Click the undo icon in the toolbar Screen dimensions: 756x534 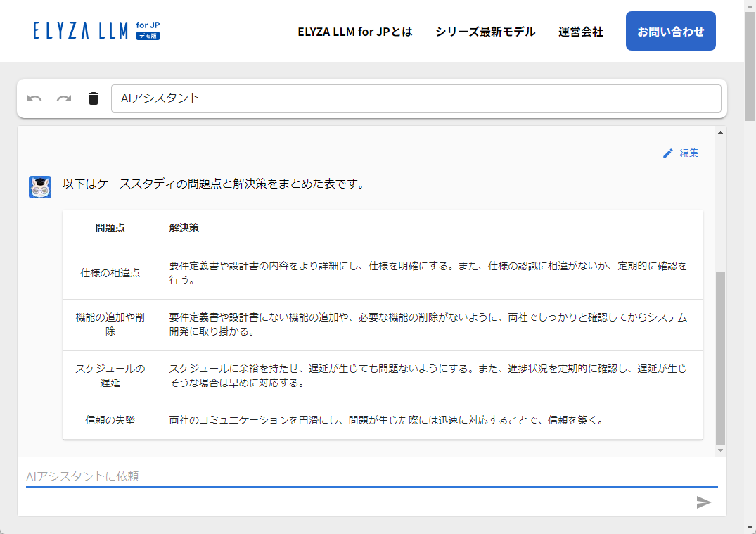coord(35,98)
